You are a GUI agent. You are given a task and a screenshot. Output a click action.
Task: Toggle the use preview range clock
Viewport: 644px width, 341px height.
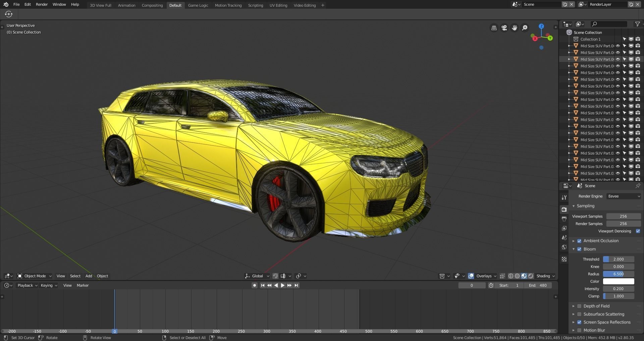(491, 285)
